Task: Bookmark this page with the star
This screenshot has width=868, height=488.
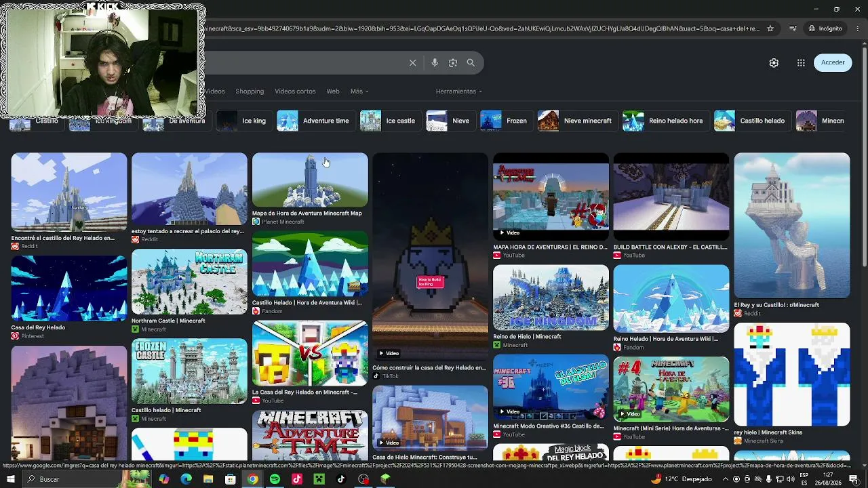Action: (770, 28)
